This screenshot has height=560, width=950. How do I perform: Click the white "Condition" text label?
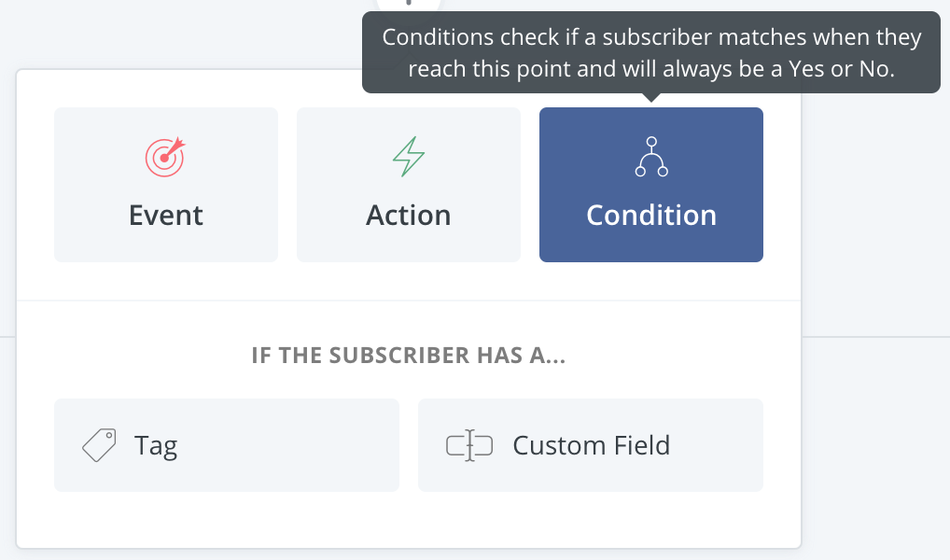651,216
